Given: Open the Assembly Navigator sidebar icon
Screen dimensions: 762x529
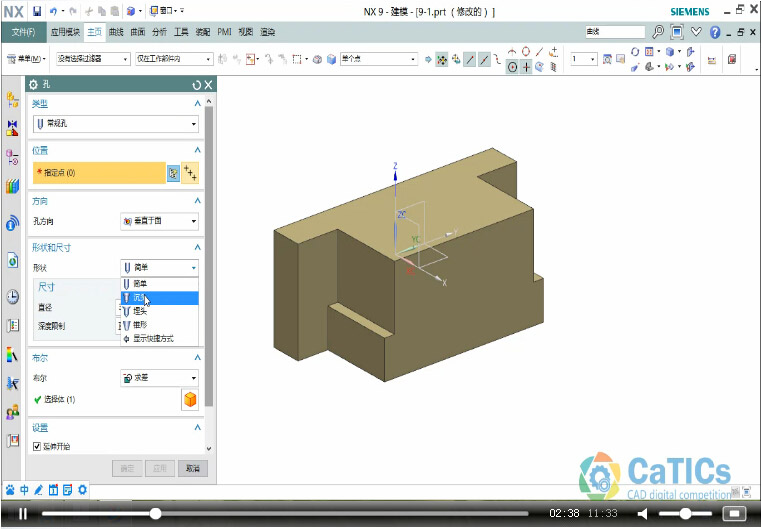Looking at the screenshot, I should (x=13, y=100).
